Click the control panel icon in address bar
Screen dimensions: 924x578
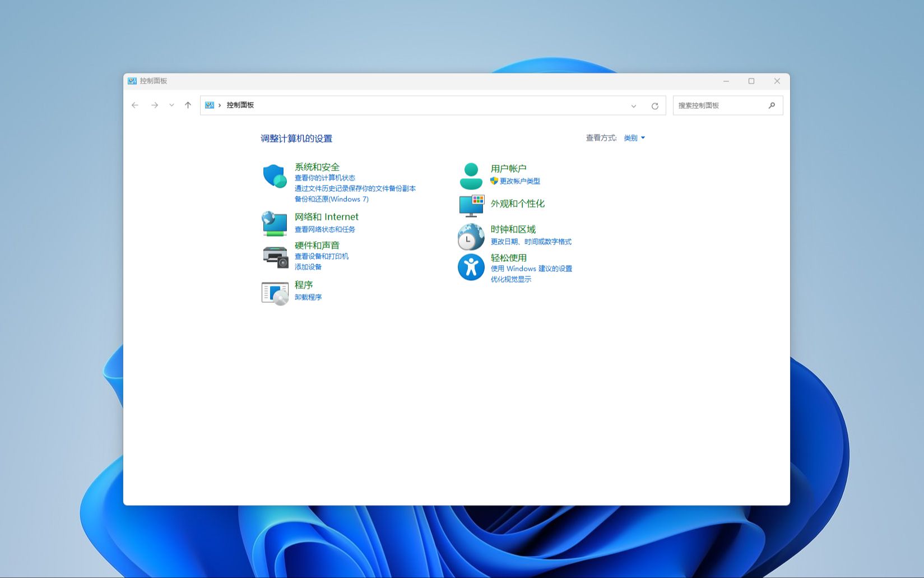coord(210,105)
